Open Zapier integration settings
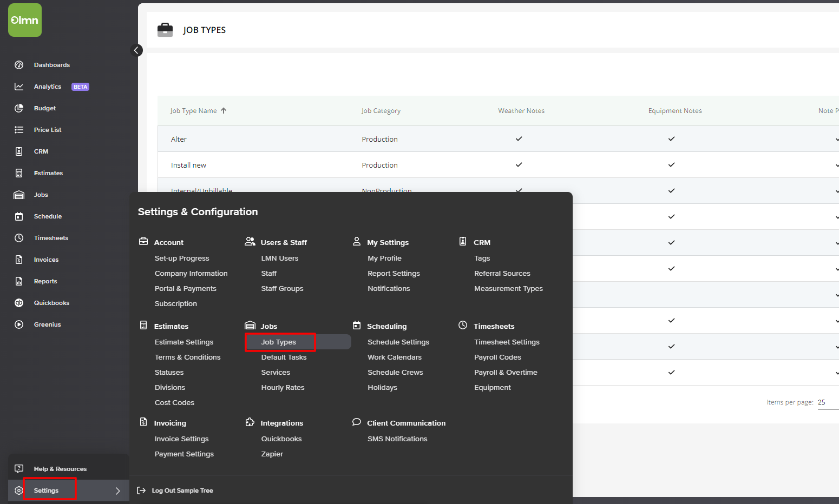 pos(272,454)
